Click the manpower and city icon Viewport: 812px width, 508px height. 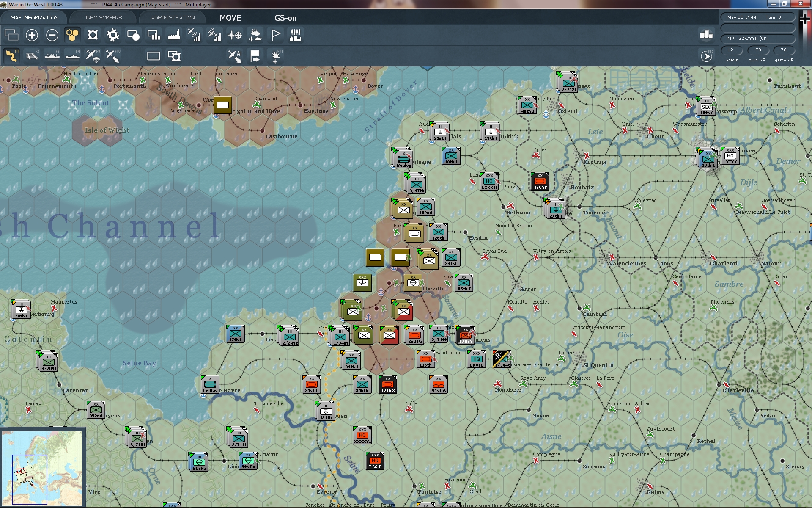(x=296, y=35)
